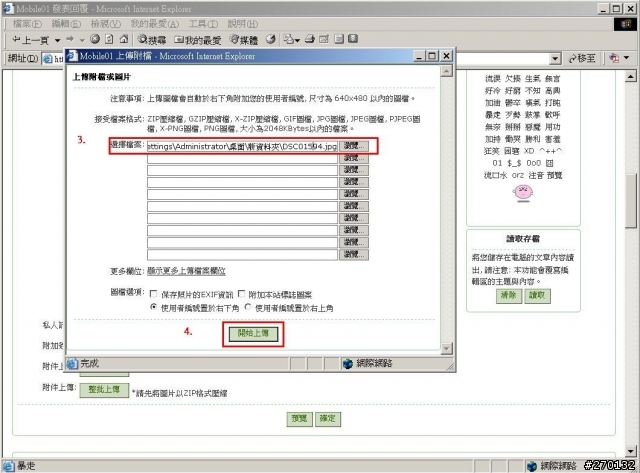Click main page scrollbar up arrow

click(x=631, y=76)
